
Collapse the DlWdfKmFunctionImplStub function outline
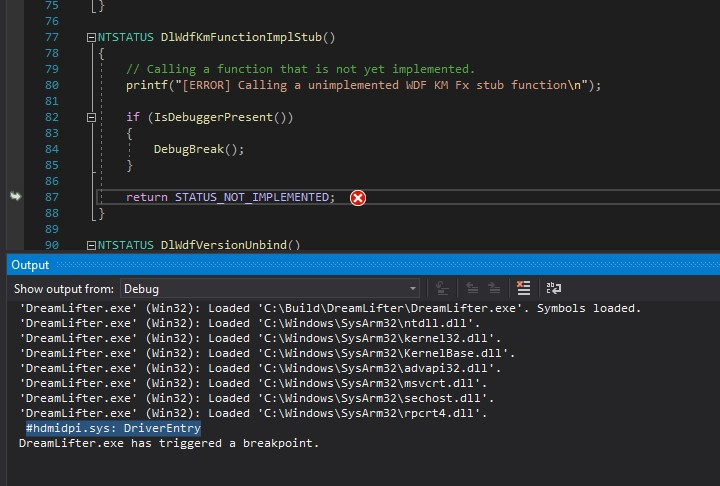coord(91,38)
